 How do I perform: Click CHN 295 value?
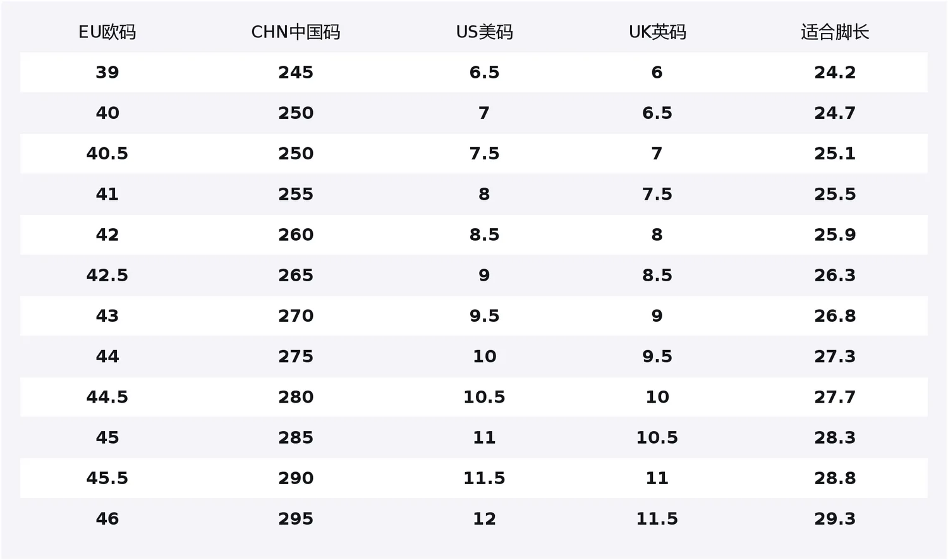pyautogui.click(x=296, y=519)
